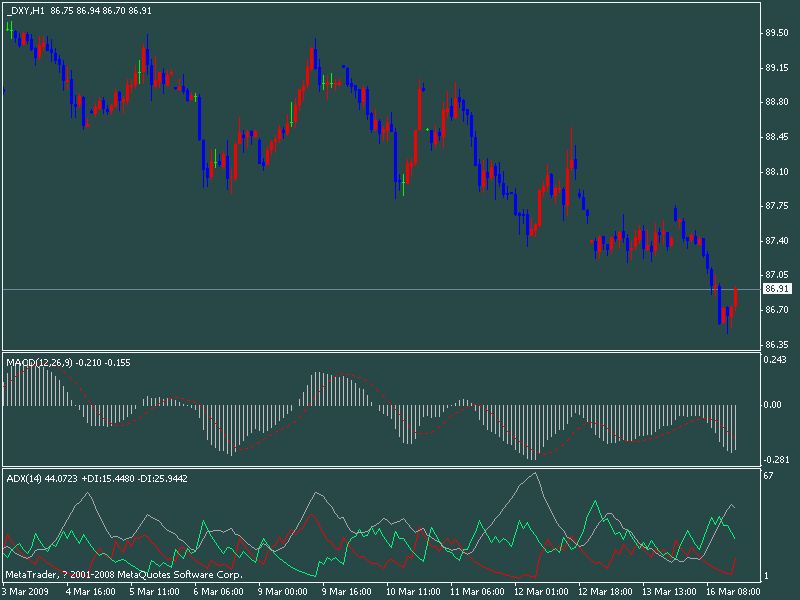Screen dimensions: 800x600
Task: Click the MACD scale value -0.281
Action: click(x=776, y=460)
